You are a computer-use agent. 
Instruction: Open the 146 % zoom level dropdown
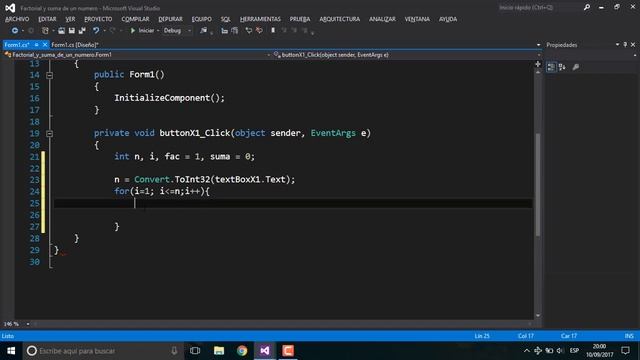28,324
